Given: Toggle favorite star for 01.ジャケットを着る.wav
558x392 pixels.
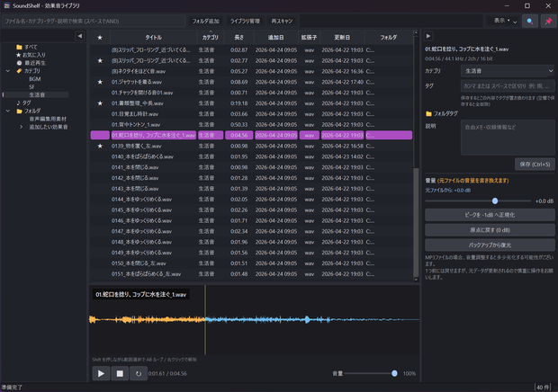Looking at the screenshot, I should [x=100, y=82].
